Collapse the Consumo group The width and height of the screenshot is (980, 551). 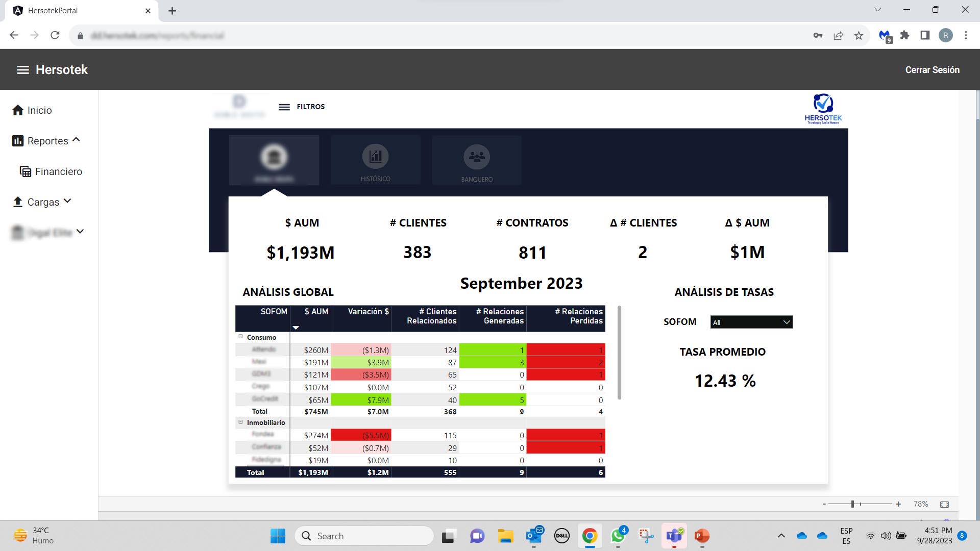[x=241, y=337]
